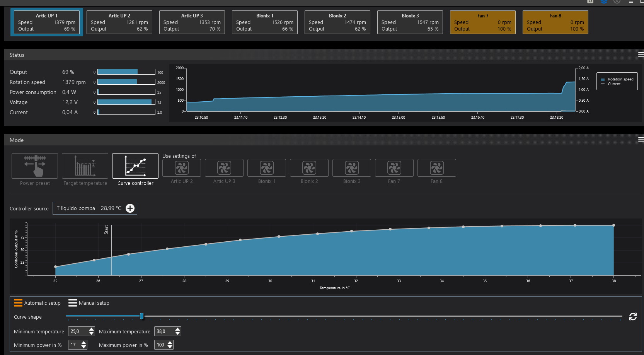The width and height of the screenshot is (644, 355).
Task: Use settings of Artic UP 3 fan
Action: tap(224, 168)
